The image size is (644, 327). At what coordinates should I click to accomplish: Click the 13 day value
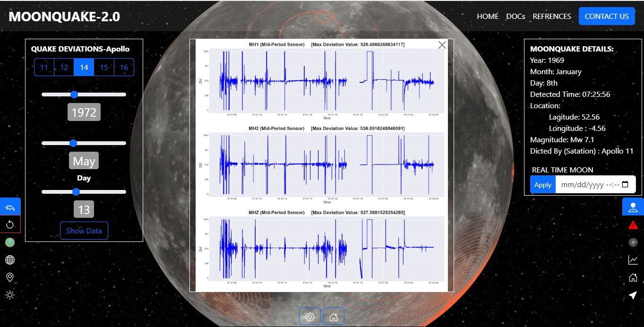[84, 209]
